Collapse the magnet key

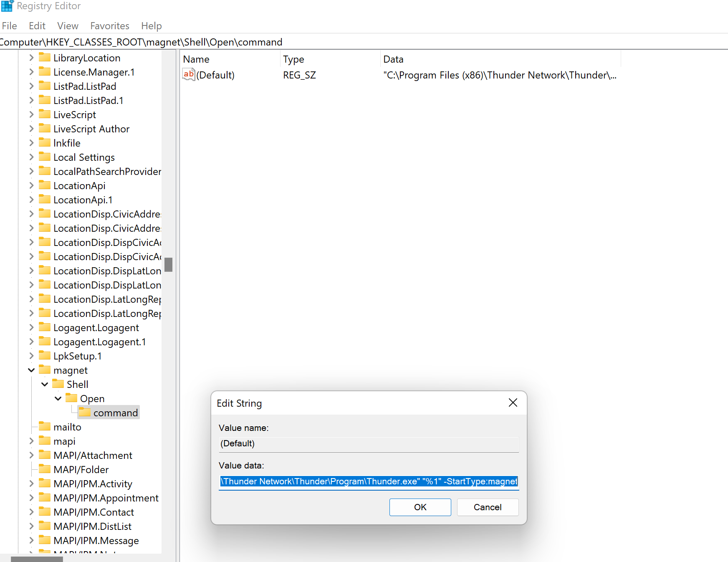click(31, 370)
